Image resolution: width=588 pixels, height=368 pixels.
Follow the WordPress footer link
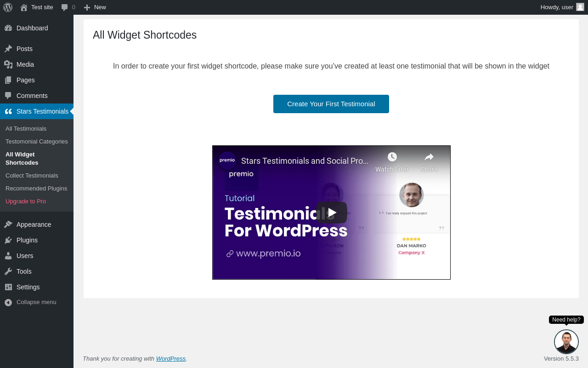(171, 358)
